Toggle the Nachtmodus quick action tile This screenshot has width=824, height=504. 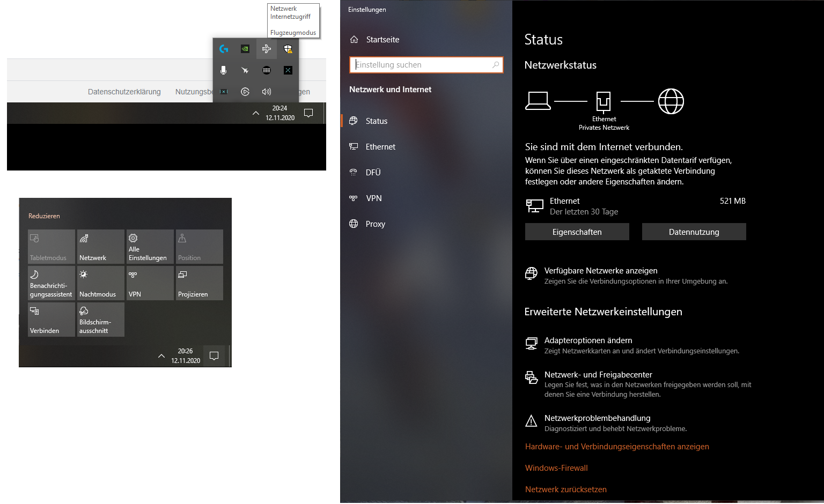101,283
